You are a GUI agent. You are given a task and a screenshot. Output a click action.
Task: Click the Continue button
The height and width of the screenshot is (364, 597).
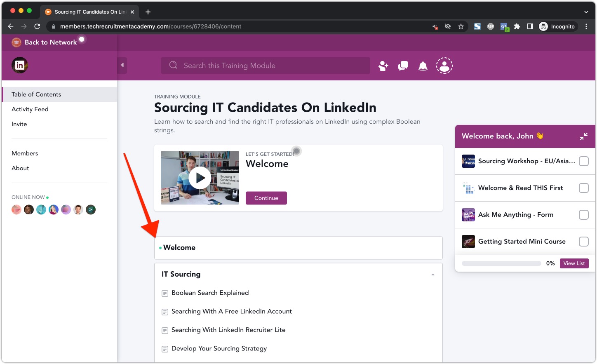[x=266, y=198]
